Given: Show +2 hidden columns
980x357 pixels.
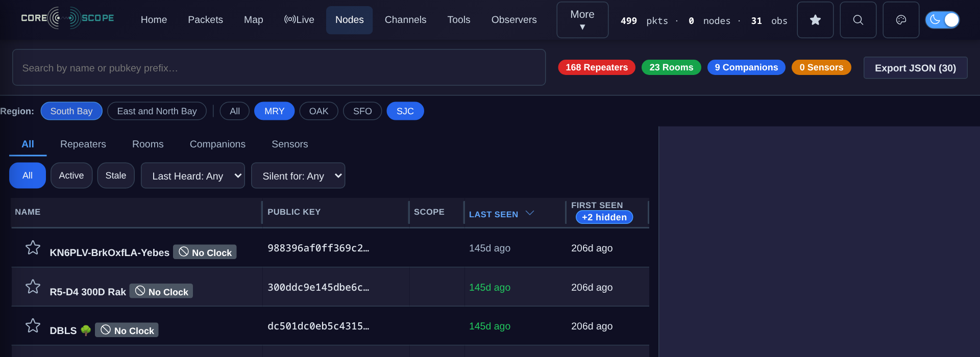Looking at the screenshot, I should pos(604,217).
